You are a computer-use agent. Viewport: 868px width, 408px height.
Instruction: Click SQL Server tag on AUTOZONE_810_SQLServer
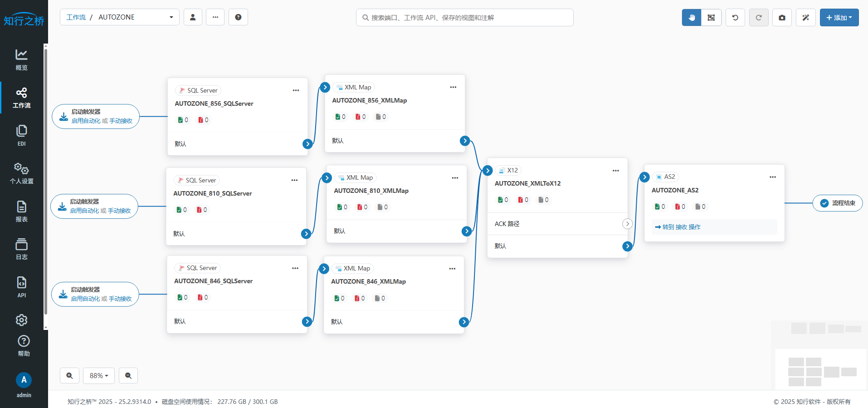pyautogui.click(x=196, y=180)
